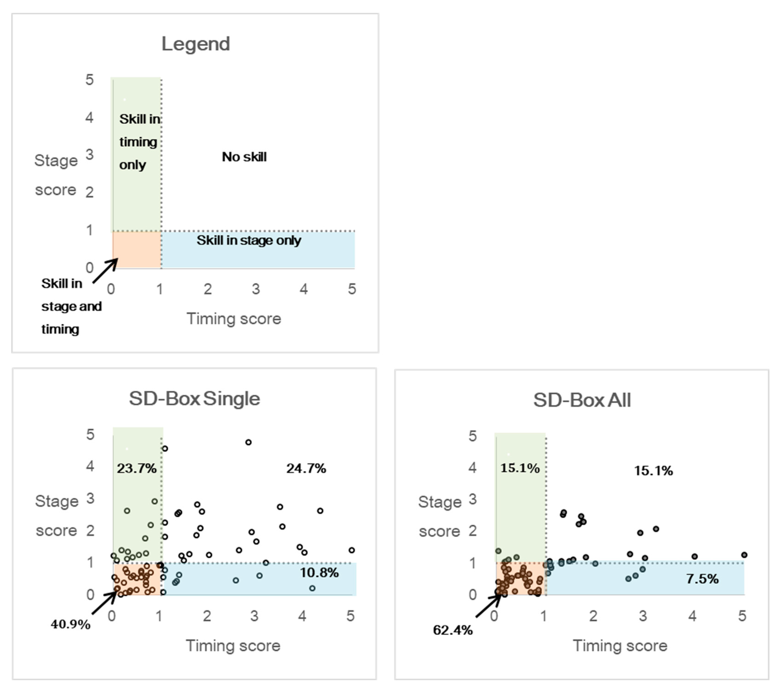Image resolution: width=784 pixels, height=693 pixels.
Task: Click the "Skill in stage and timing" caption
Action: pyautogui.click(x=71, y=306)
